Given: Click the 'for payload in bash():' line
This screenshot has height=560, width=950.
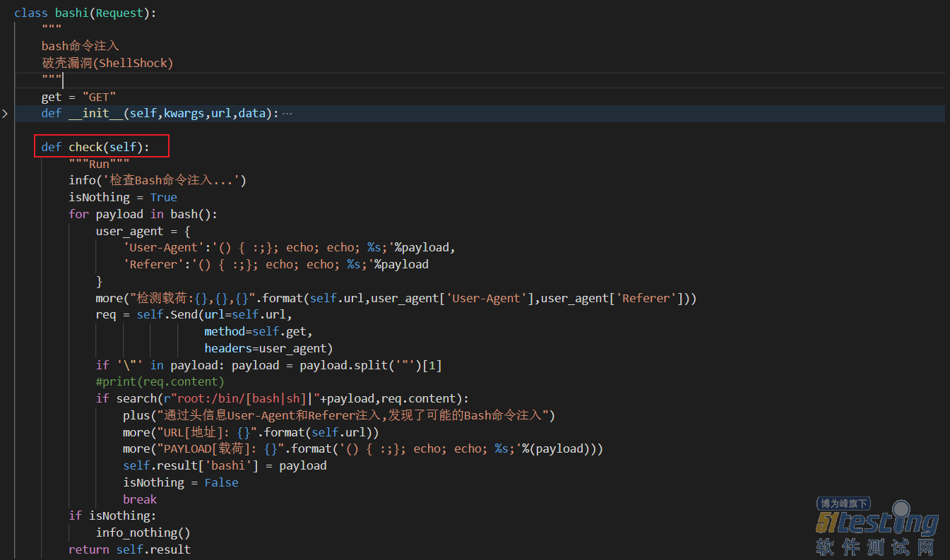Looking at the screenshot, I should click(x=143, y=214).
